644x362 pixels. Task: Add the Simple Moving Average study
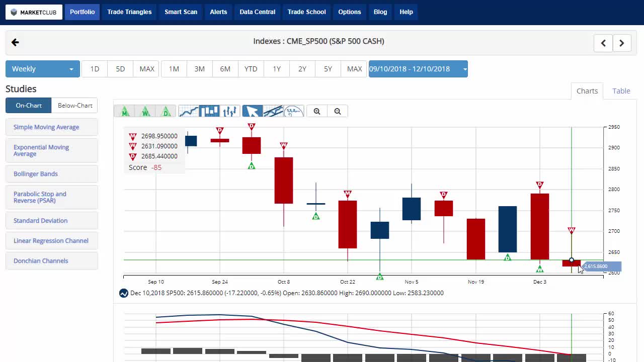(x=52, y=127)
